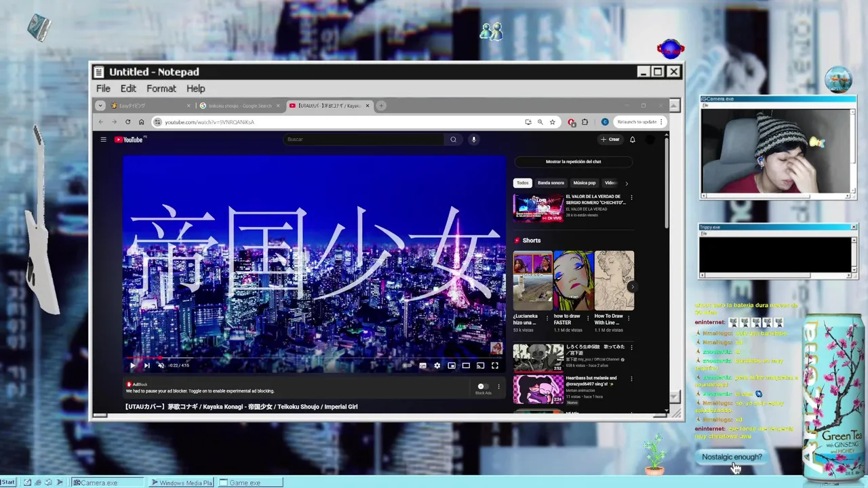The width and height of the screenshot is (868, 488).
Task: Click the browser address bar URL
Action: (x=210, y=122)
